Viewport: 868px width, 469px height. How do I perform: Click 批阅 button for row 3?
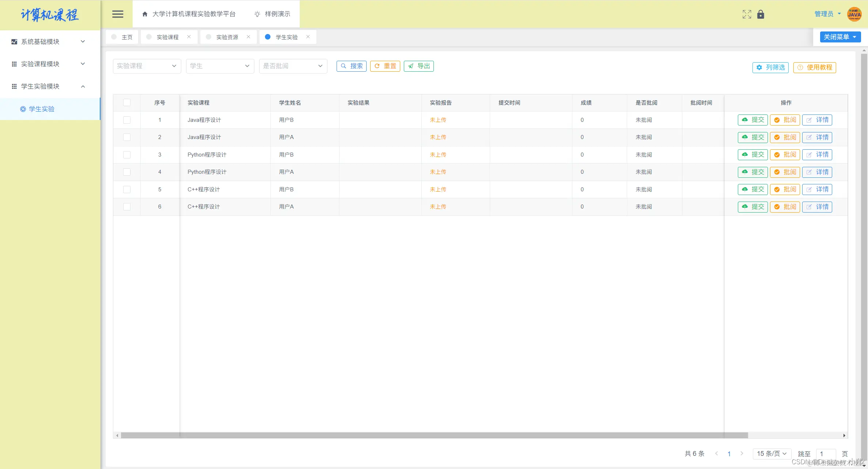pos(785,155)
